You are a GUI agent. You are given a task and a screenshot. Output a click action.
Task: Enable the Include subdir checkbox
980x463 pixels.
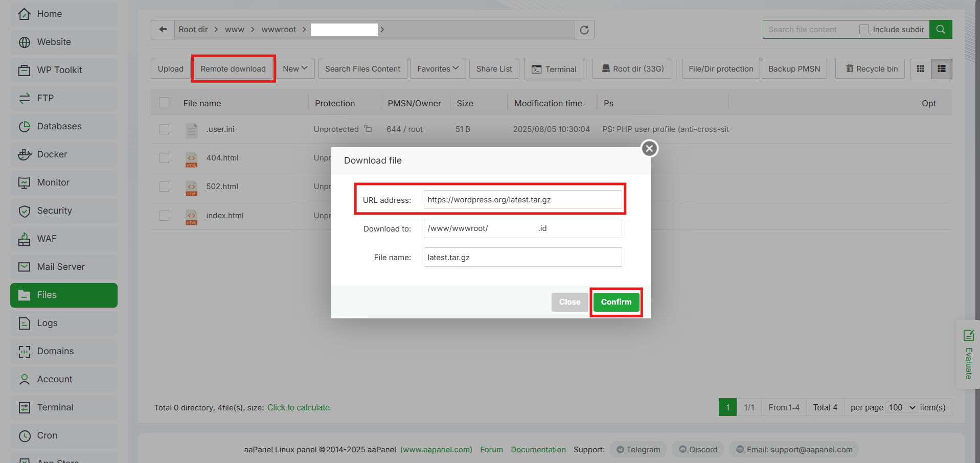864,29
